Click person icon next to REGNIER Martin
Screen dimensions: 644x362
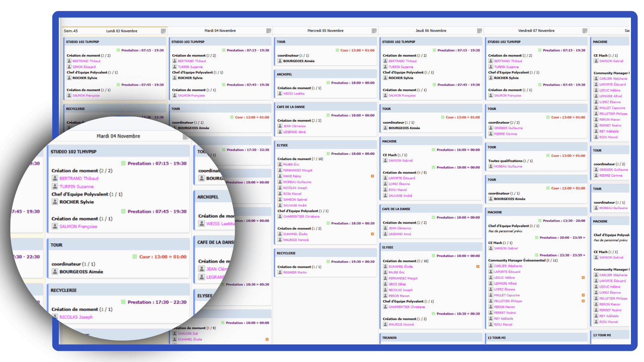(x=280, y=273)
